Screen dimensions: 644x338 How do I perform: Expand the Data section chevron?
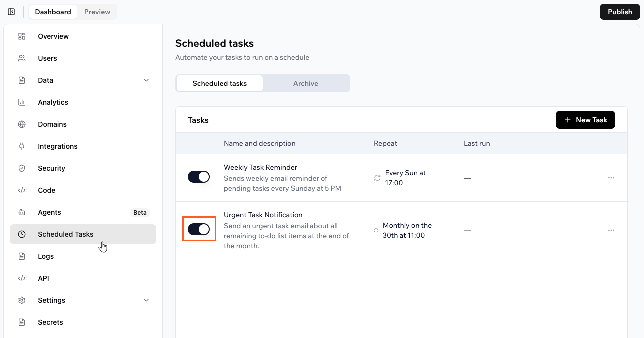pyautogui.click(x=146, y=80)
